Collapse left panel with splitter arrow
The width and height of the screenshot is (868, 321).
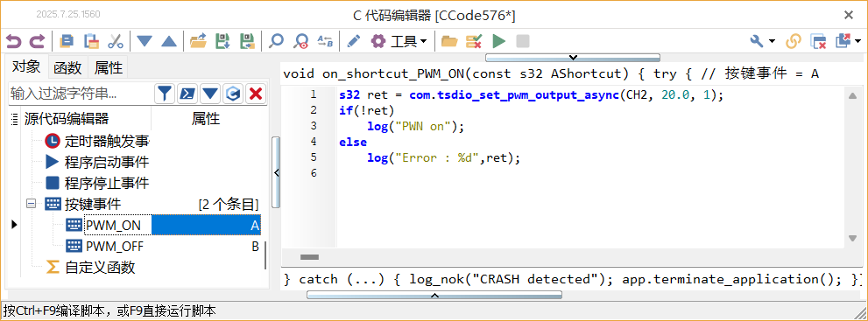pyautogui.click(x=276, y=172)
